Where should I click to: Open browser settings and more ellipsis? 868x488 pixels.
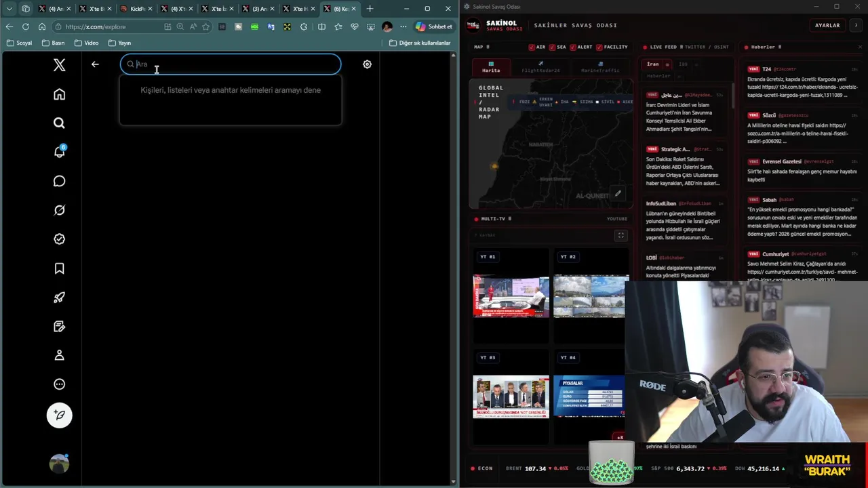point(403,26)
